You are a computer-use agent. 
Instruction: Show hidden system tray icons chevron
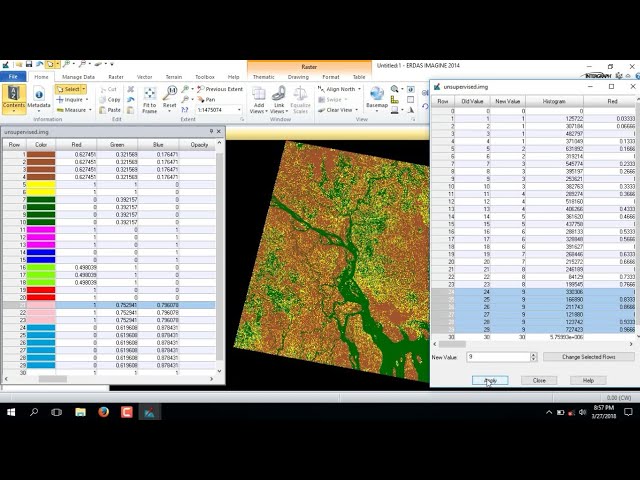pos(549,412)
